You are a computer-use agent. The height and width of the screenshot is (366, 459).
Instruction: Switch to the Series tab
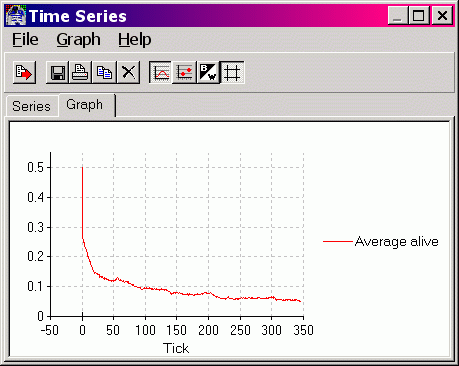[31, 106]
